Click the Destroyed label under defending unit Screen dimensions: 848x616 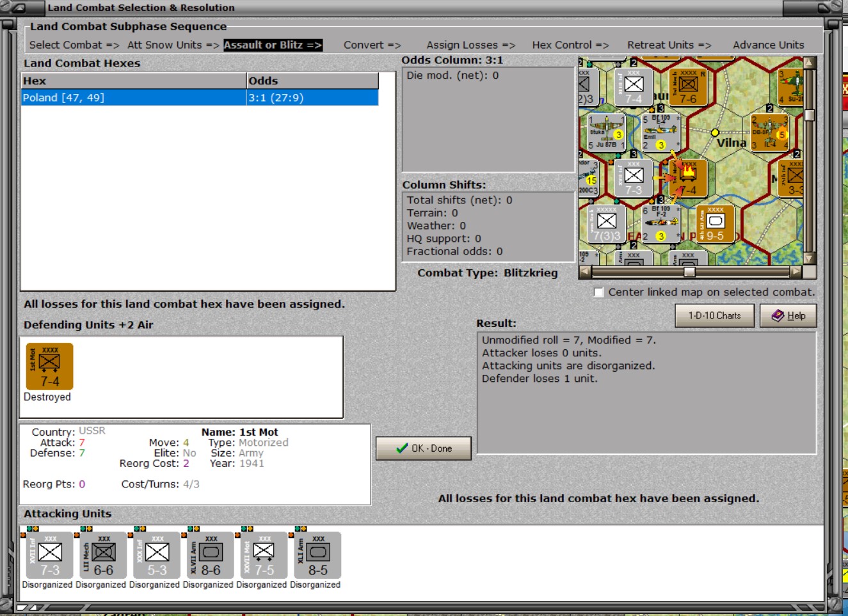47,397
